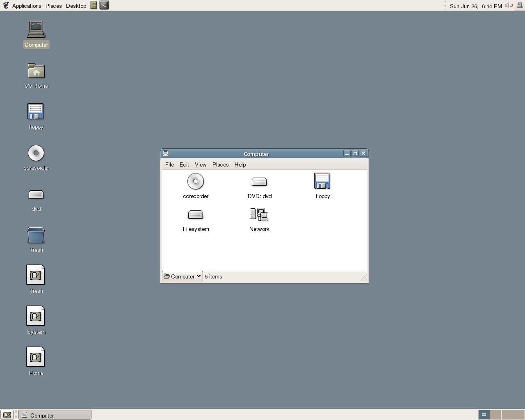Close the Computer window
This screenshot has width=525, height=420.
coord(363,153)
